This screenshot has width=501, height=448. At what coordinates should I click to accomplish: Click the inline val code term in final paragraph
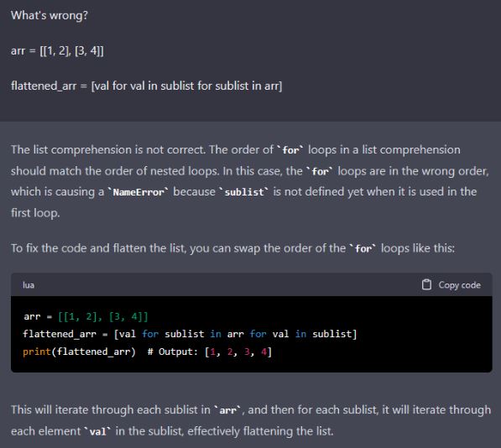(97, 431)
